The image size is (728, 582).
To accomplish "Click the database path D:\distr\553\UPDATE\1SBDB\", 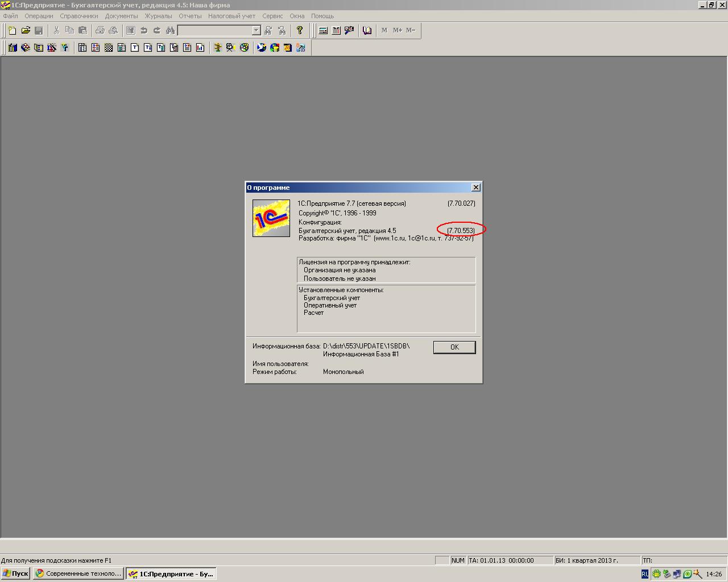I will pos(366,346).
